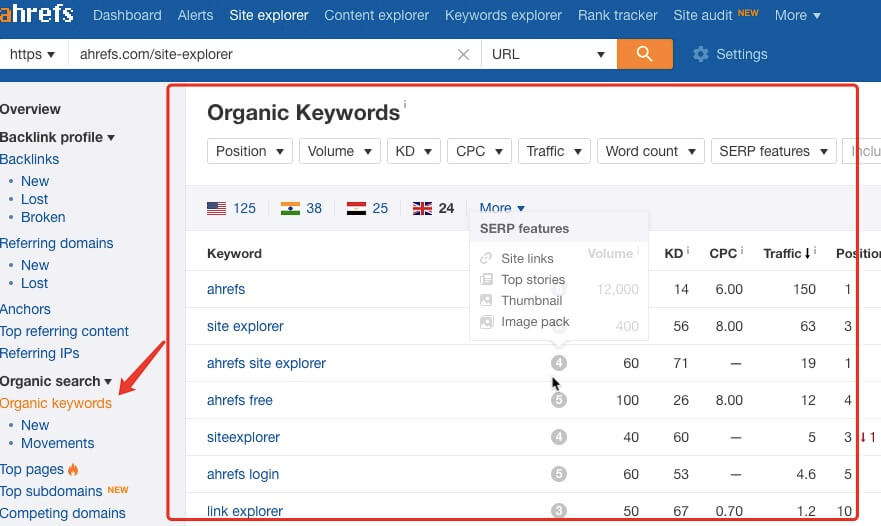Open Referring domains in the sidebar
The height and width of the screenshot is (526, 881).
pos(57,243)
